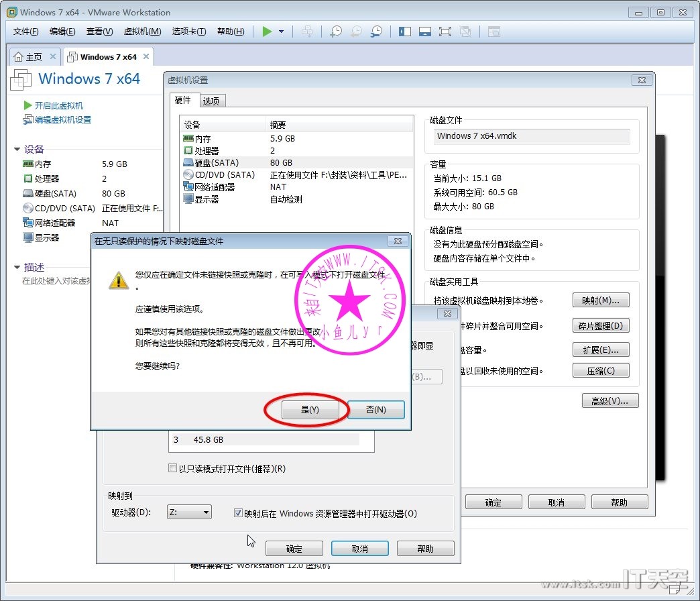
Task: Close the 主页 home tab
Action: tap(53, 57)
